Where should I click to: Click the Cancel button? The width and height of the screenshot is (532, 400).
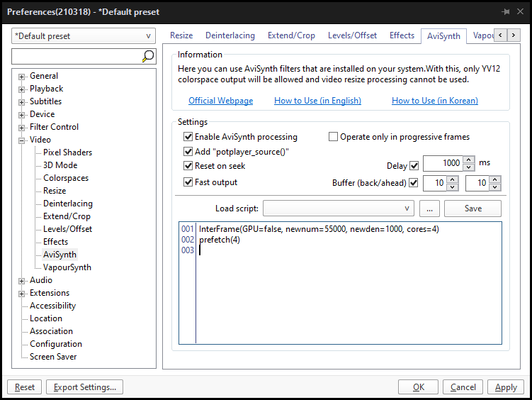463,387
